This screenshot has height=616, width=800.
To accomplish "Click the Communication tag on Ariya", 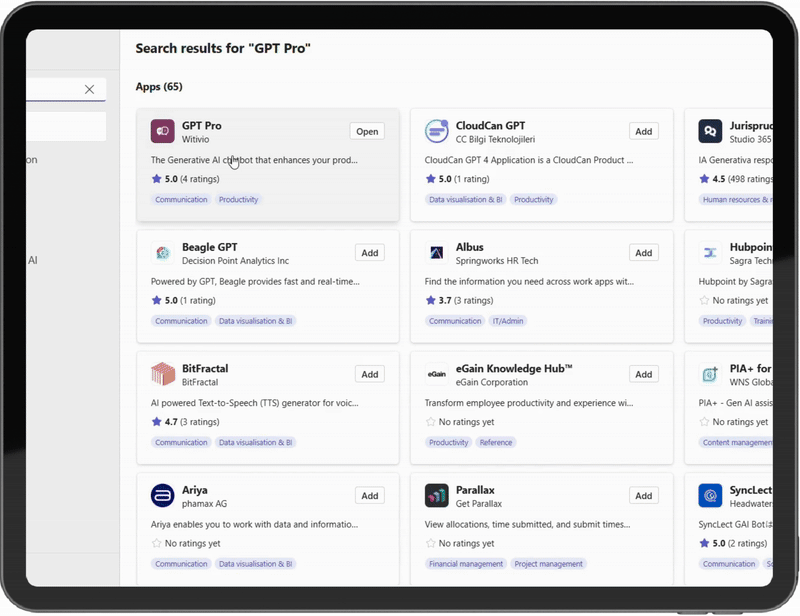I will click(x=181, y=564).
